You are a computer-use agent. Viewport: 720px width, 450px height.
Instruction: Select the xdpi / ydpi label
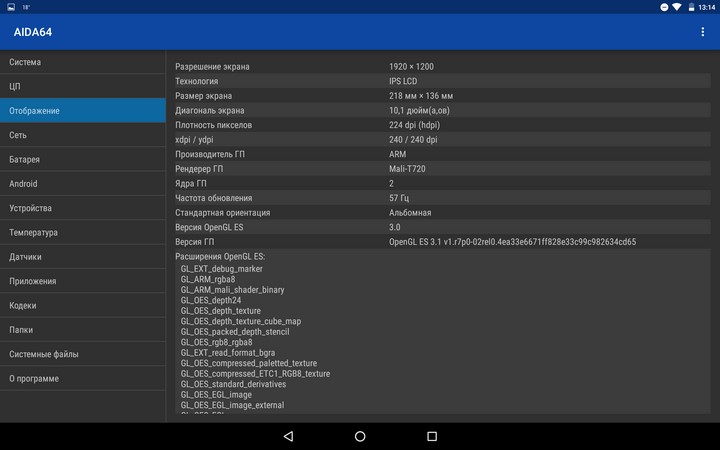pyautogui.click(x=194, y=140)
